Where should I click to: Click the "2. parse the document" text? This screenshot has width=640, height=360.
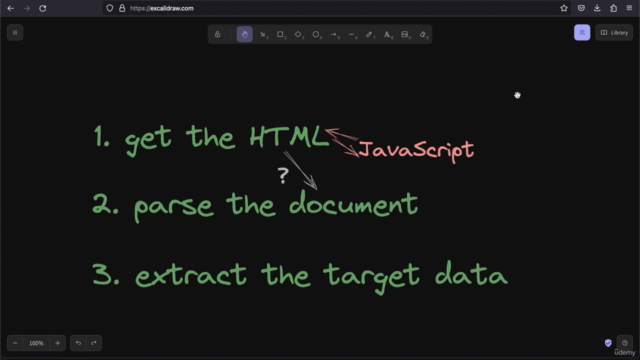[x=255, y=206]
